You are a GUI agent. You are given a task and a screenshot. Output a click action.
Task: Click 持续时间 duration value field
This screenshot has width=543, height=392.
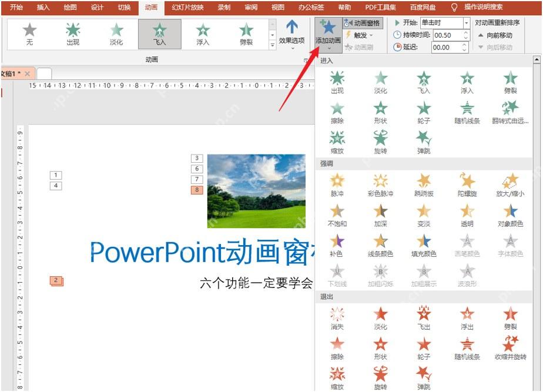click(448, 35)
